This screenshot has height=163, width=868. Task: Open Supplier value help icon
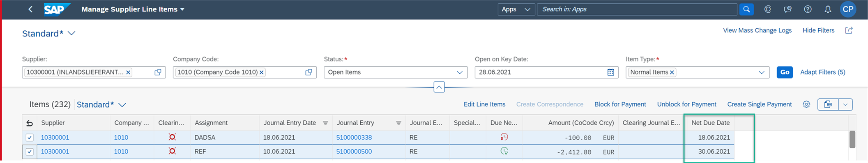coord(158,72)
